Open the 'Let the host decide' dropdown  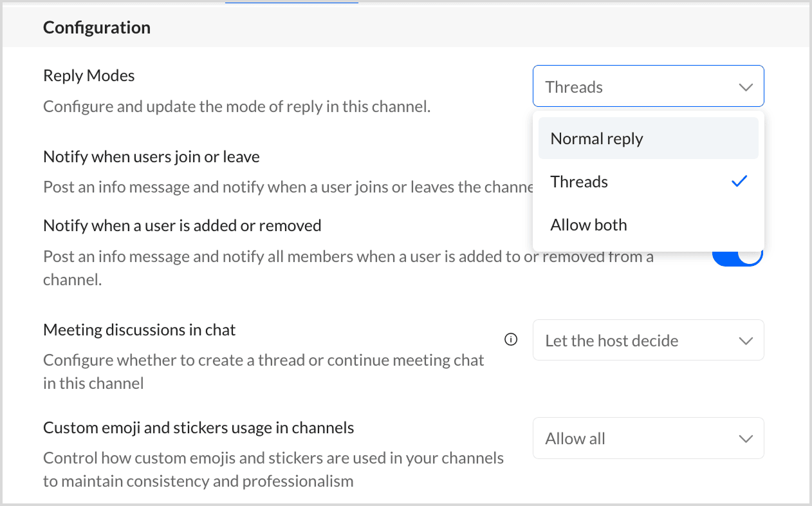[648, 341]
